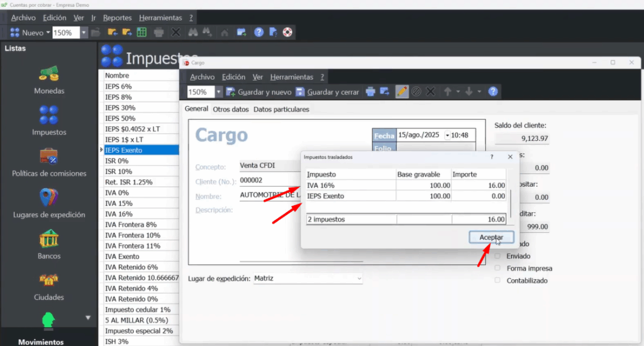
Task: Toggle the Forma impresa checkbox
Action: pyautogui.click(x=498, y=268)
